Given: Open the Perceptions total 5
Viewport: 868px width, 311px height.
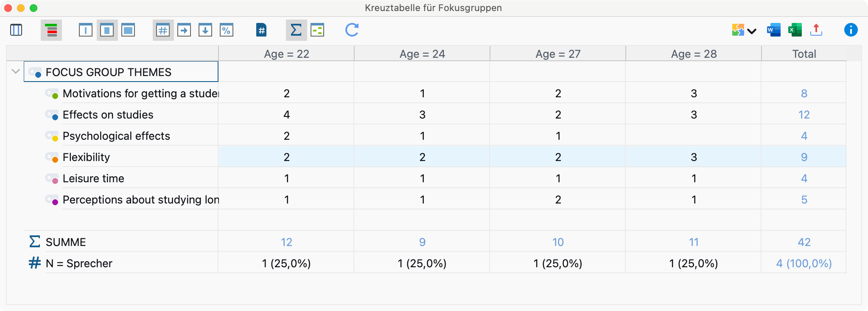Looking at the screenshot, I should [x=804, y=200].
